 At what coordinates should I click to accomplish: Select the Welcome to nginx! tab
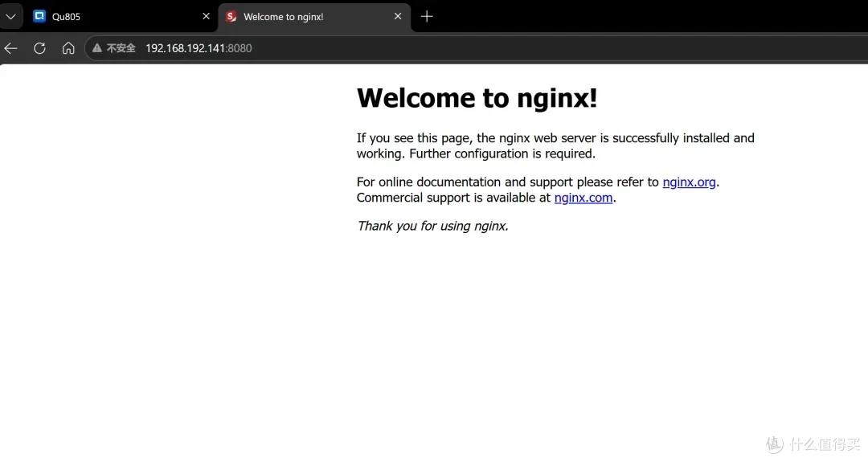tap(314, 17)
